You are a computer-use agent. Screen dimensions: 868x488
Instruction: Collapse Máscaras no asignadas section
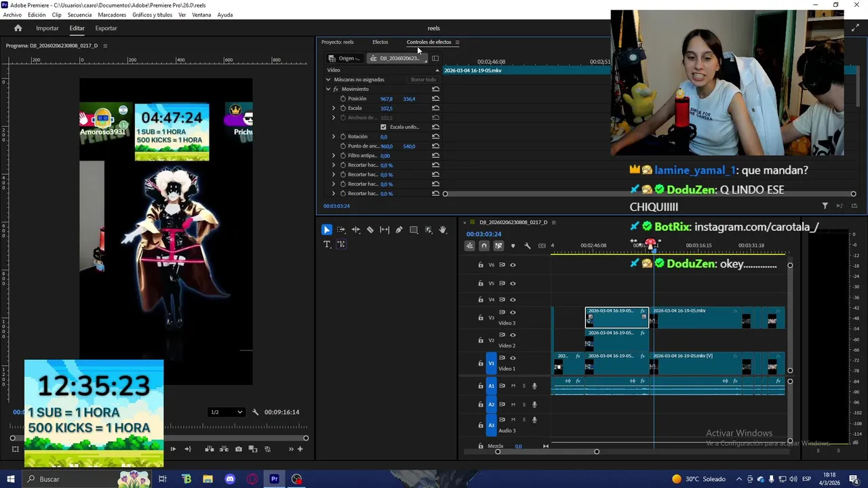coord(328,79)
